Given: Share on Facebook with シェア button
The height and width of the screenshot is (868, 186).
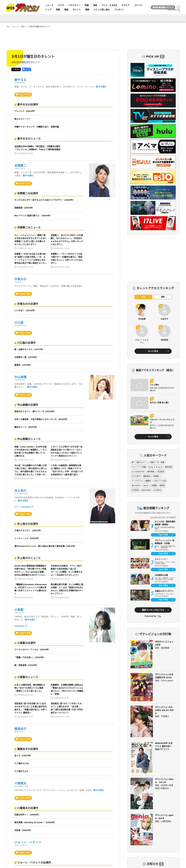Looking at the screenshot, I should coord(27,69).
